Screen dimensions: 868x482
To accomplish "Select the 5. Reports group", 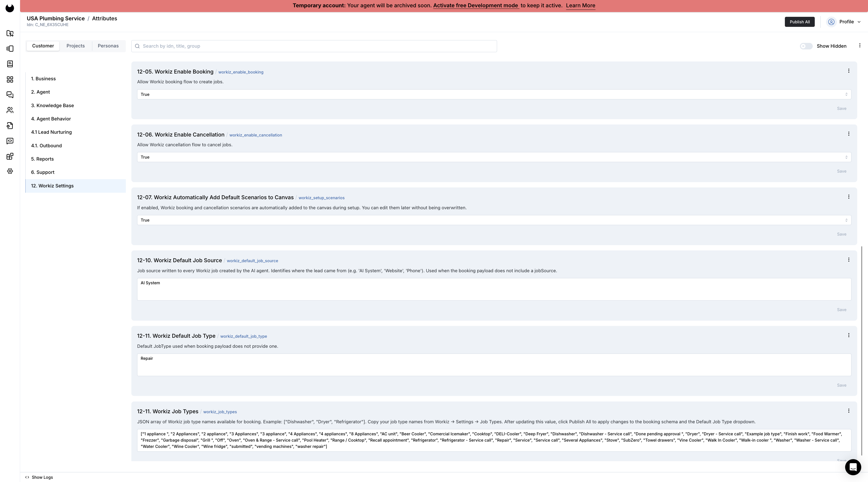I will coord(76,159).
